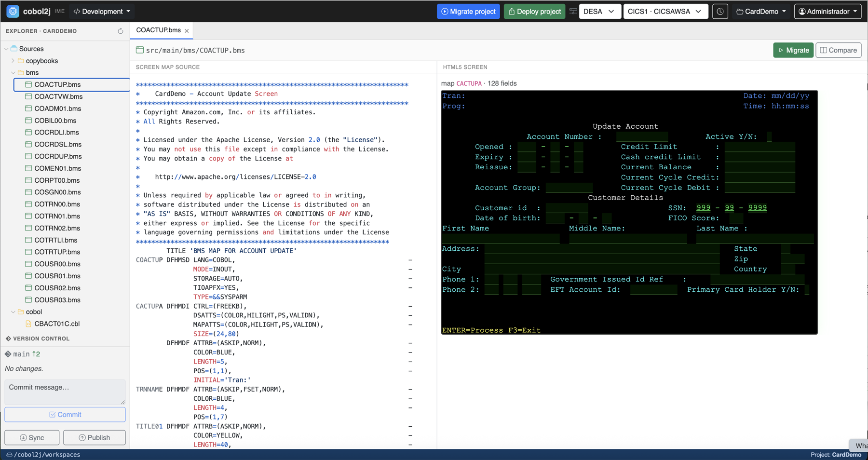868x460 pixels.
Task: Click the Migrate project button
Action: (468, 12)
